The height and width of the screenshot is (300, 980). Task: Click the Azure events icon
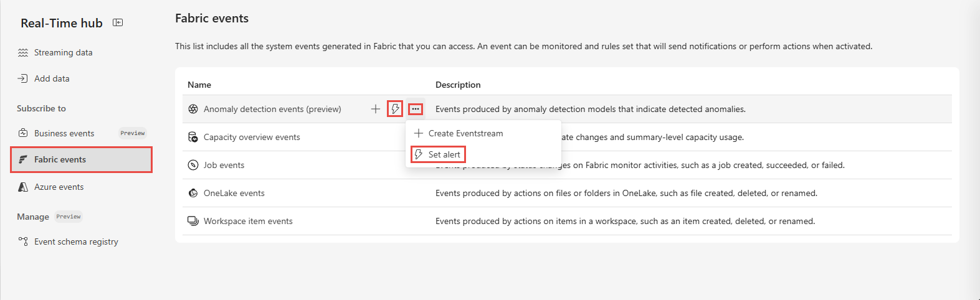(x=23, y=187)
